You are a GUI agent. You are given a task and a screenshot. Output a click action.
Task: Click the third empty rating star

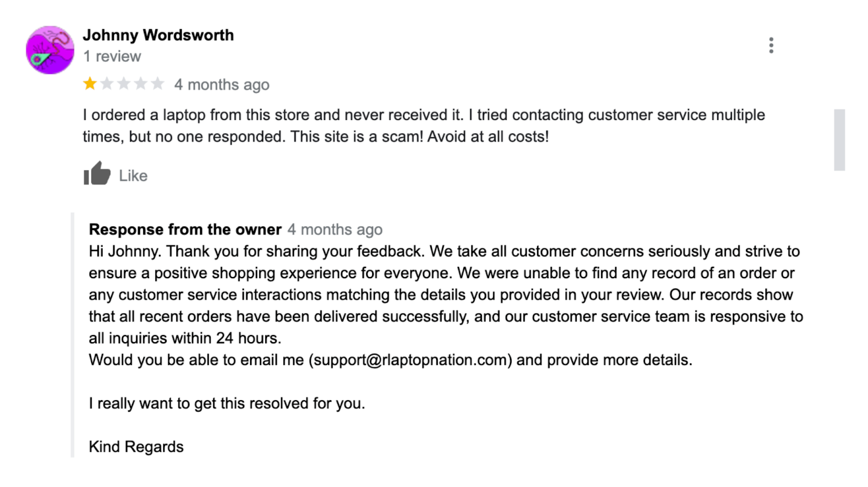[124, 84]
